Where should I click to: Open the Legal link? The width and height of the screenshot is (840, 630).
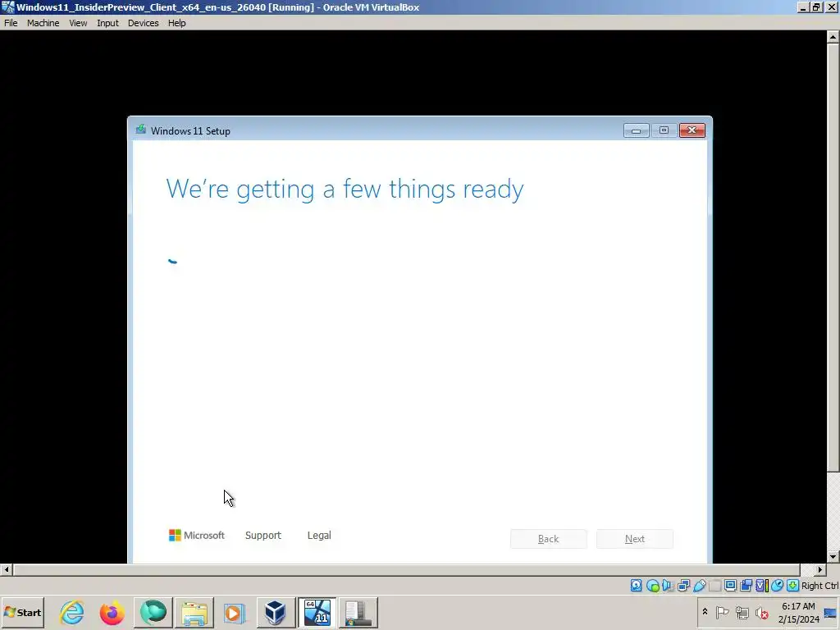coord(319,535)
